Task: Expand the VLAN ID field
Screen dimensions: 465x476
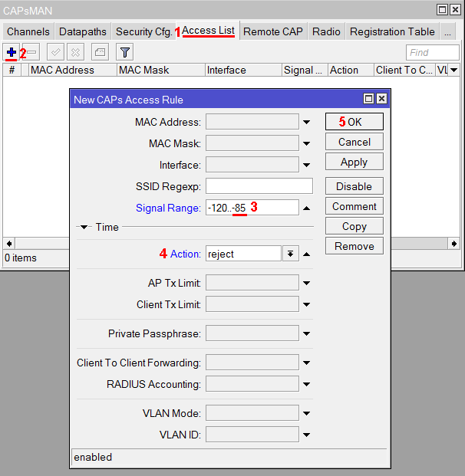Action: click(306, 435)
